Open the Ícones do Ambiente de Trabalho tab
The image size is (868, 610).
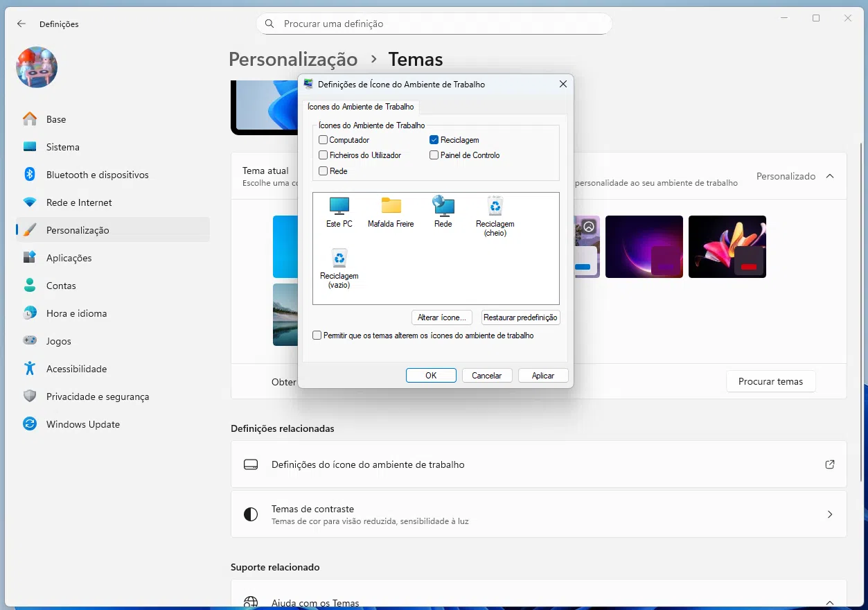(x=360, y=107)
